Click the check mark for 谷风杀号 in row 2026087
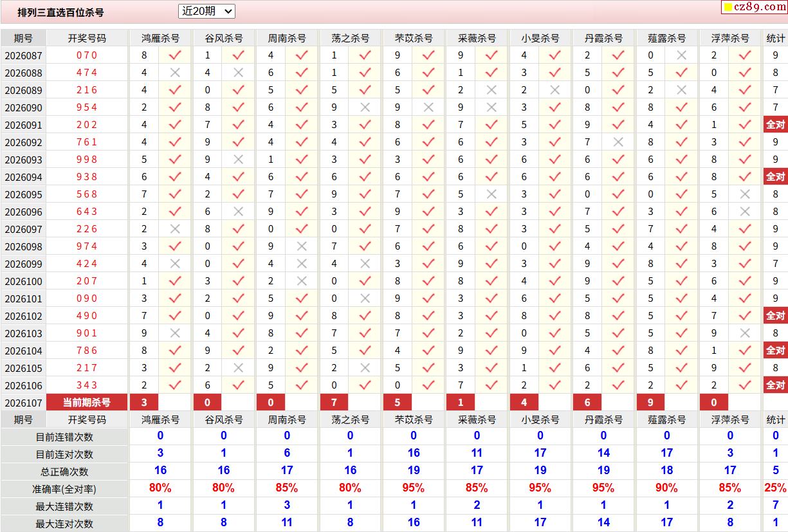Image resolution: width=788 pixels, height=532 pixels. 238,55
